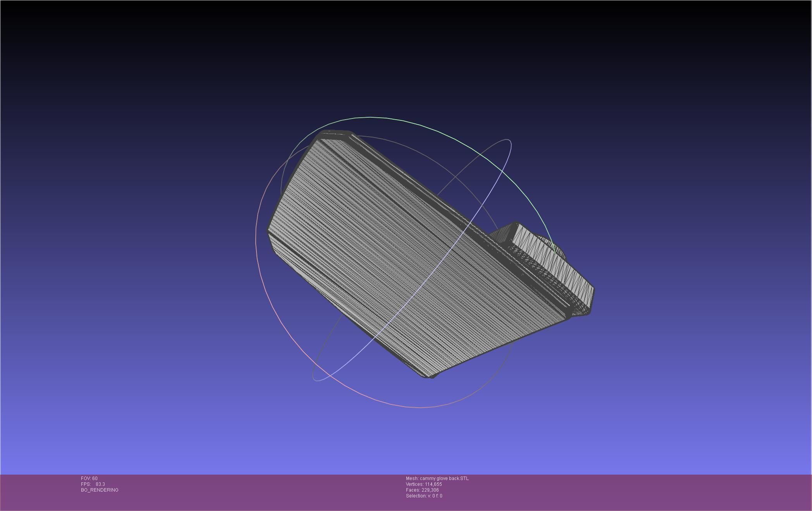The image size is (812, 511).
Task: Click the Faces: 229,306 count
Action: tap(422, 490)
